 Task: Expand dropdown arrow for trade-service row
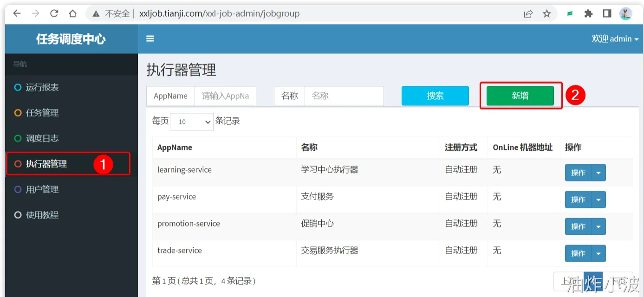click(598, 253)
